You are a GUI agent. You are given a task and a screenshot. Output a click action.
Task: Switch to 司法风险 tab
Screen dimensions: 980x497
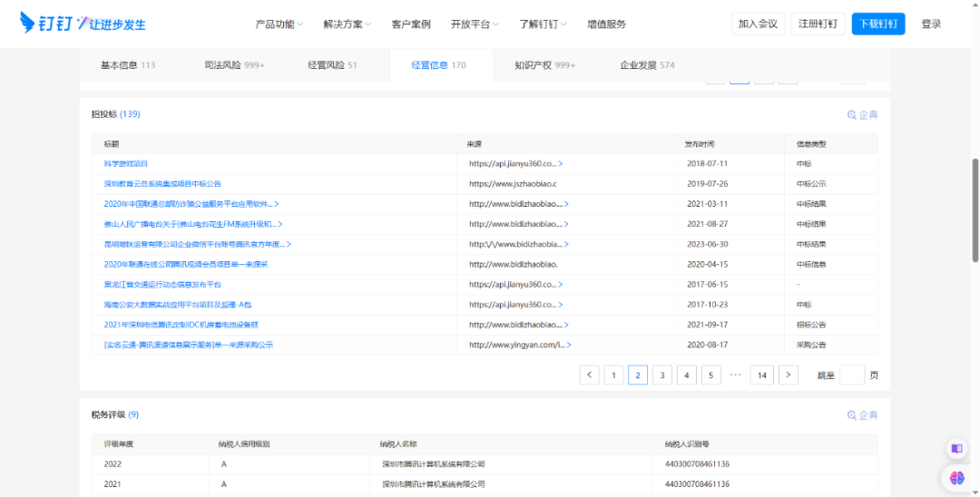tap(234, 65)
